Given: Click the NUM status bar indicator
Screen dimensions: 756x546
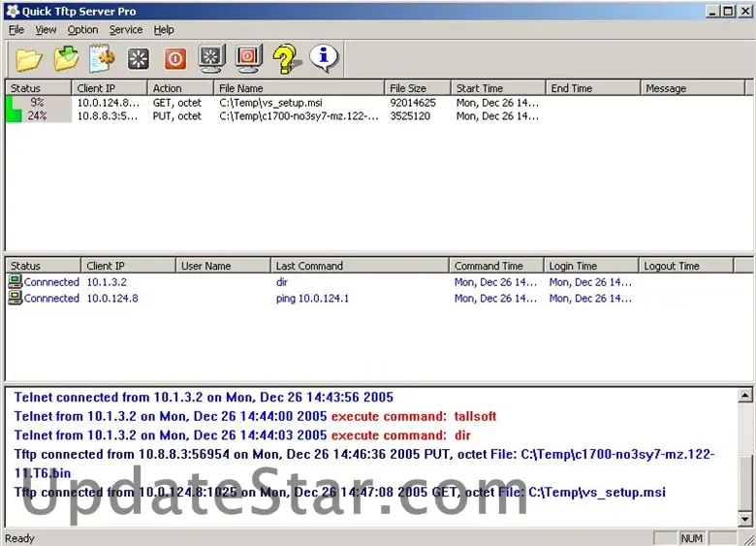Looking at the screenshot, I should click(691, 538).
